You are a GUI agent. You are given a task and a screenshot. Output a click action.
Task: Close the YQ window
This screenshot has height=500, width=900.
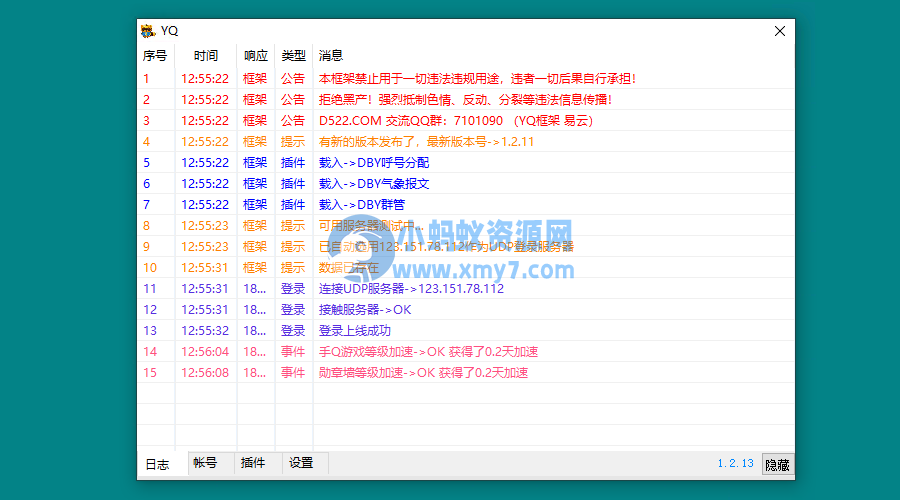tap(780, 31)
